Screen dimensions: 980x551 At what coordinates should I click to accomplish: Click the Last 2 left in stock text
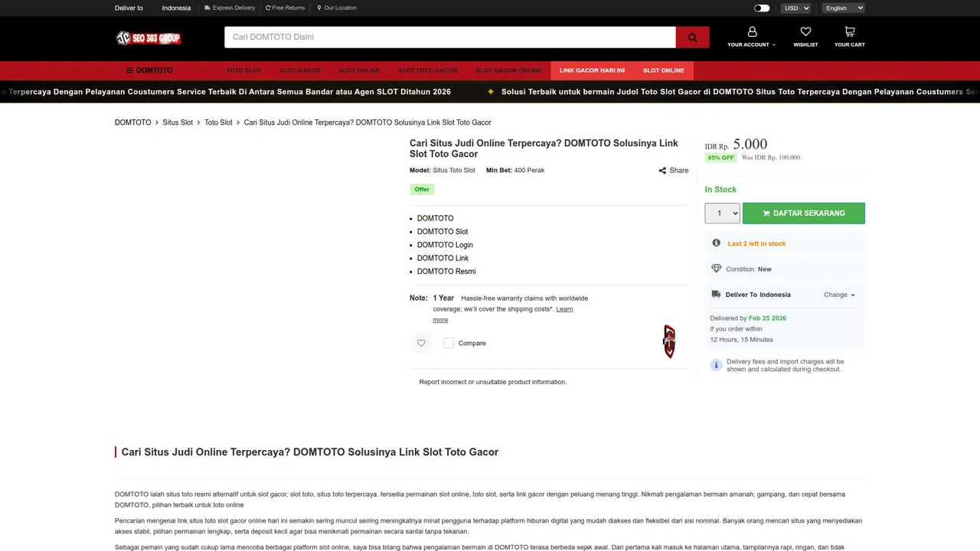tap(756, 243)
